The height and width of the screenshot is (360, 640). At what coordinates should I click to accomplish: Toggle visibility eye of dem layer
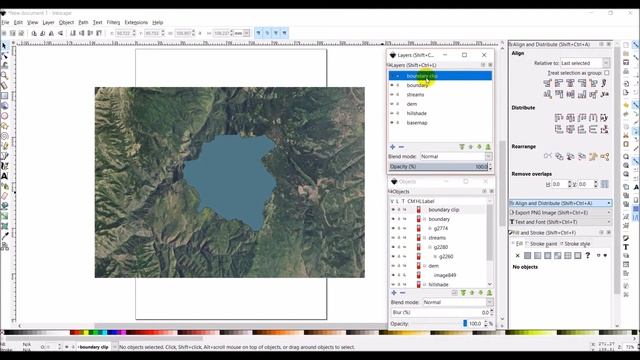coord(392,104)
